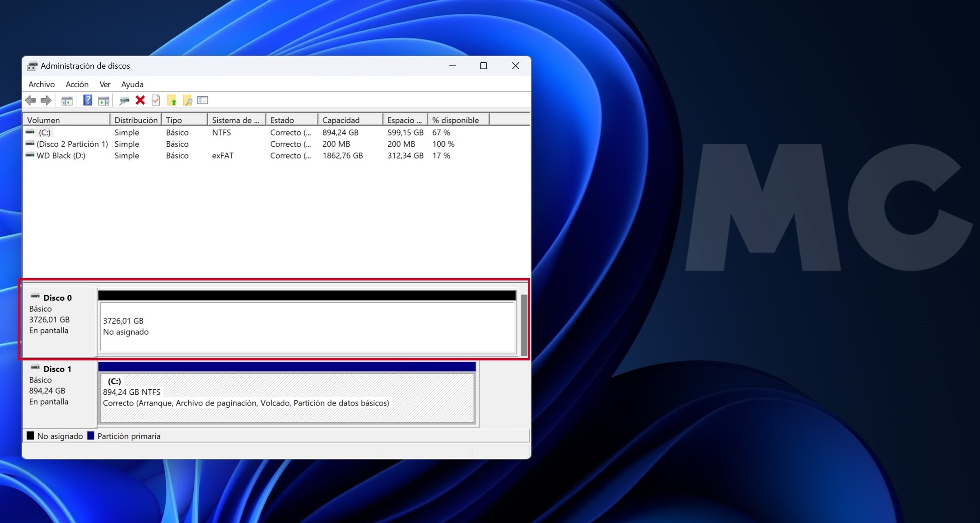Click the Forward arrow in toolbar
Screen dimensions: 980x523
tap(46, 100)
